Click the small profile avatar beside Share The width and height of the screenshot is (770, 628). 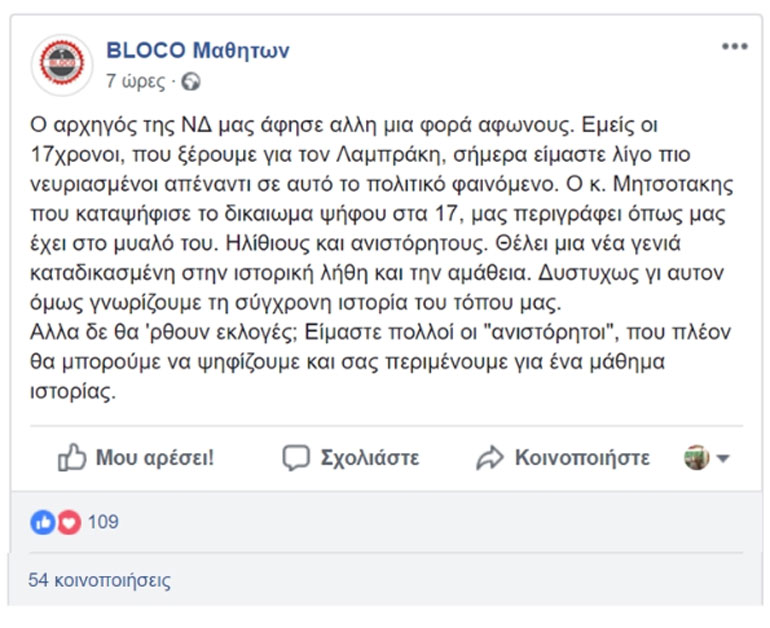pyautogui.click(x=696, y=458)
